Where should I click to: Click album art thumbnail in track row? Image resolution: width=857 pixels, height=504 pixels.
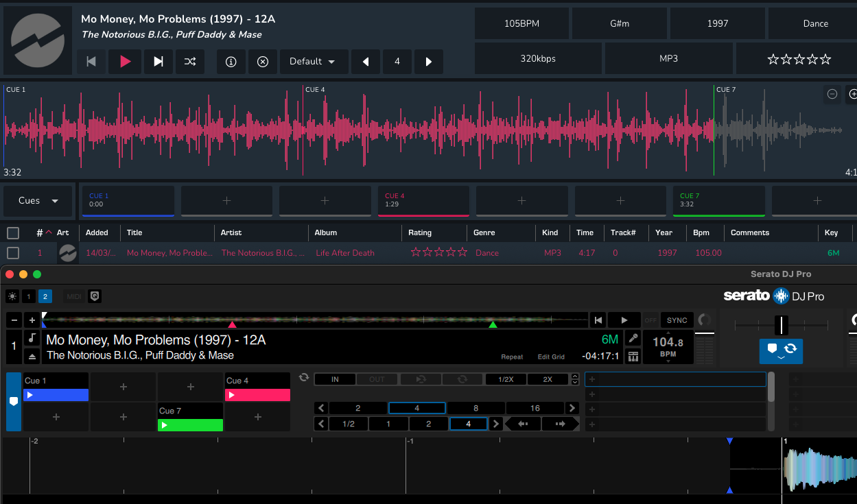coord(67,253)
